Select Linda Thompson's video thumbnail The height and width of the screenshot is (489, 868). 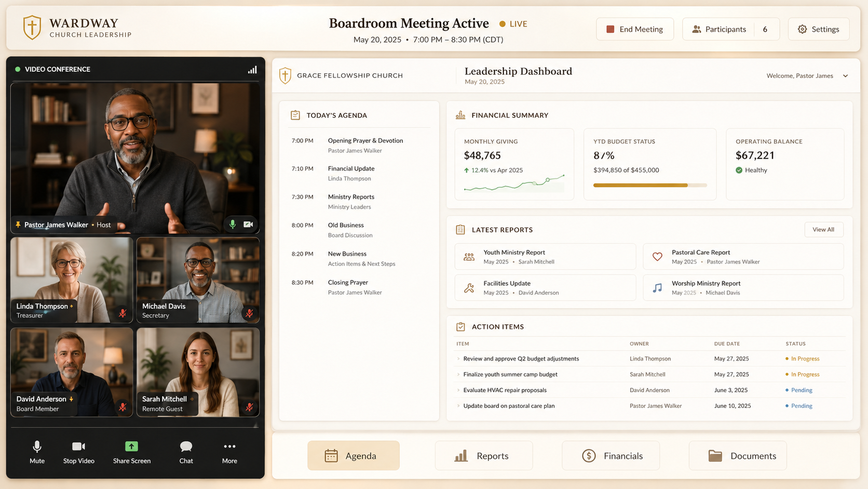tap(72, 280)
